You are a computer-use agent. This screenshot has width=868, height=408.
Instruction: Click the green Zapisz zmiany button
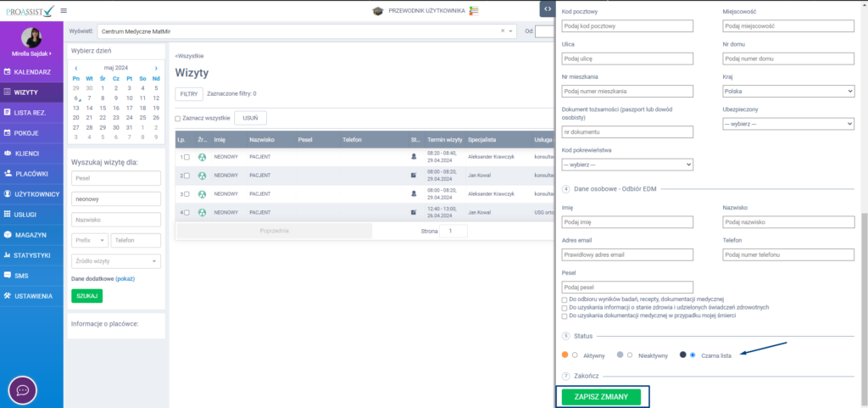click(601, 397)
